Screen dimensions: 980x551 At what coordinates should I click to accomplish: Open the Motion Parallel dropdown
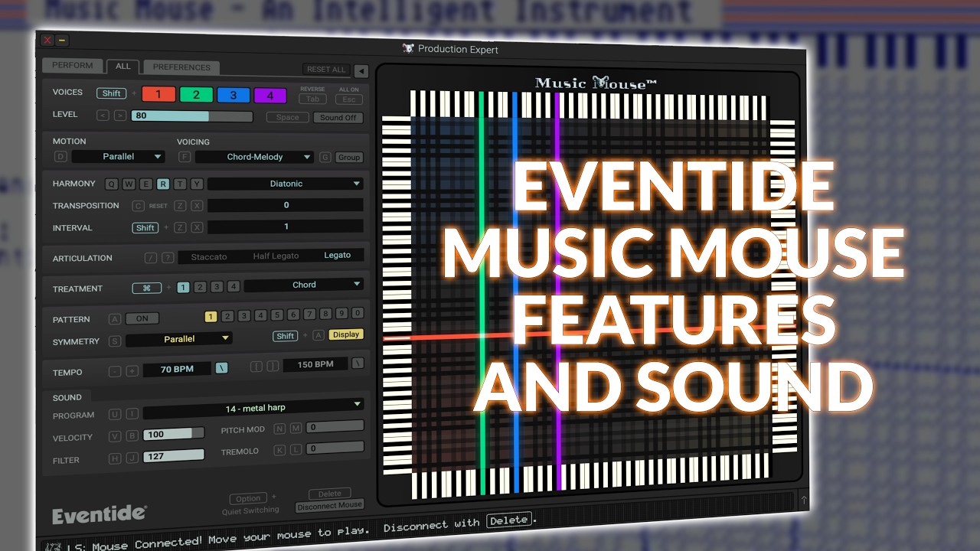point(118,156)
